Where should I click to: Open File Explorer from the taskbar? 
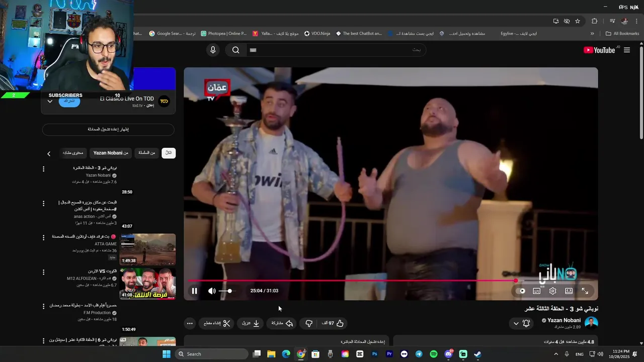tap(271, 354)
